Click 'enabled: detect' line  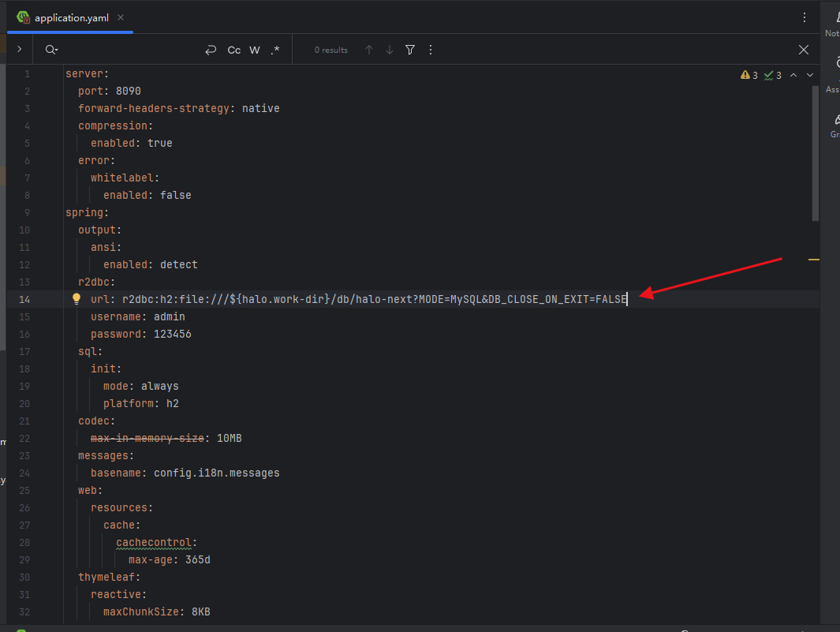[151, 265]
